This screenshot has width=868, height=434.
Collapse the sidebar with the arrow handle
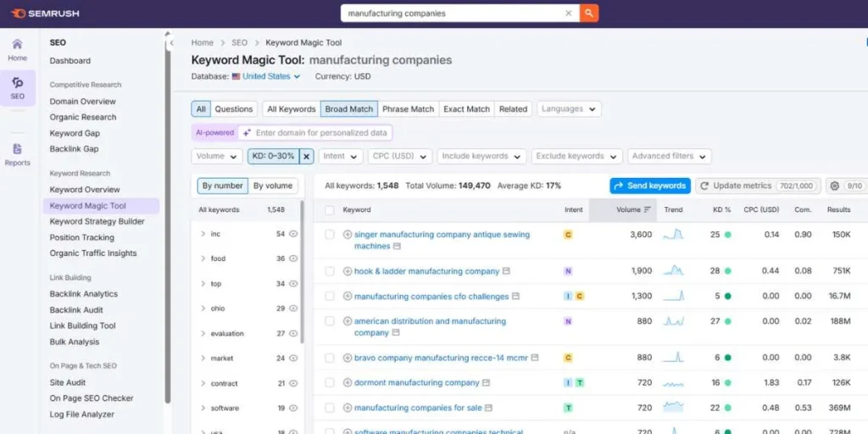tap(171, 42)
